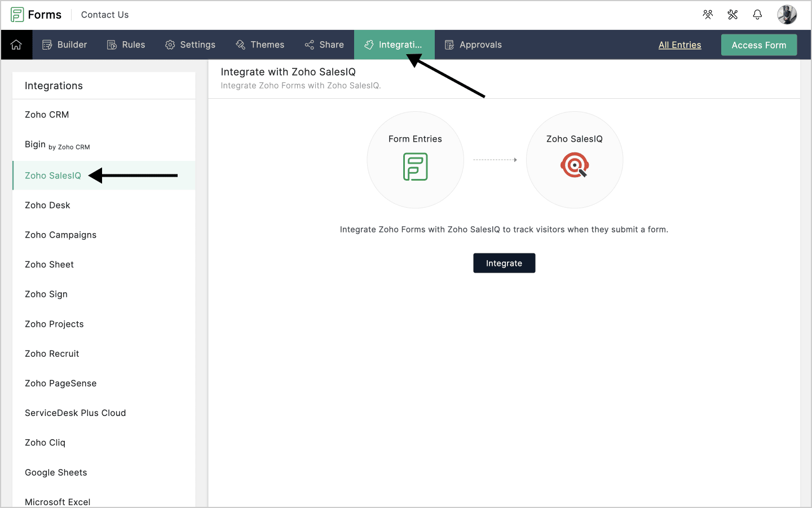The image size is (812, 508).
Task: Select Zoho Projects integration
Action: 104,324
